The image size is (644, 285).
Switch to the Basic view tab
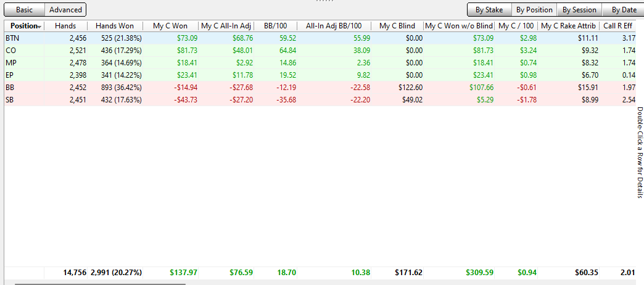point(24,10)
